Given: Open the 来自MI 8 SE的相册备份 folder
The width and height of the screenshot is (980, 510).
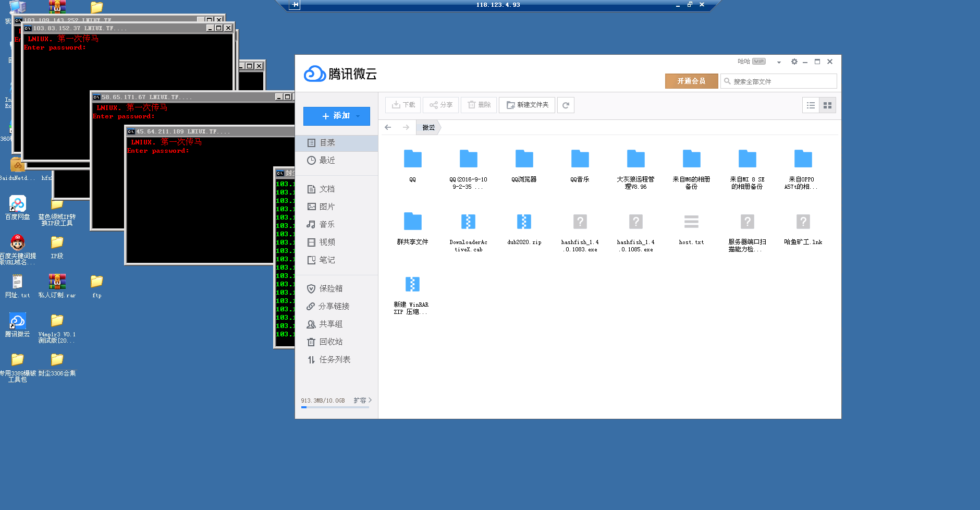Looking at the screenshot, I should point(747,159).
